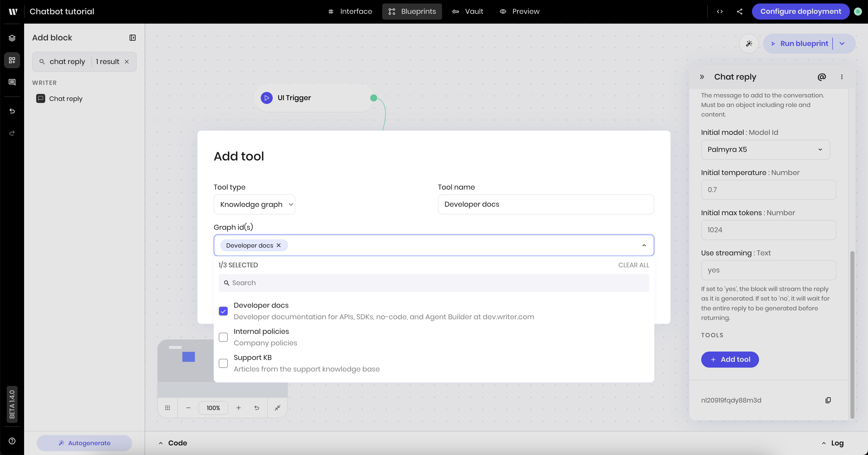Click the Add block sidebar icon
The height and width of the screenshot is (455, 868).
coord(12,60)
